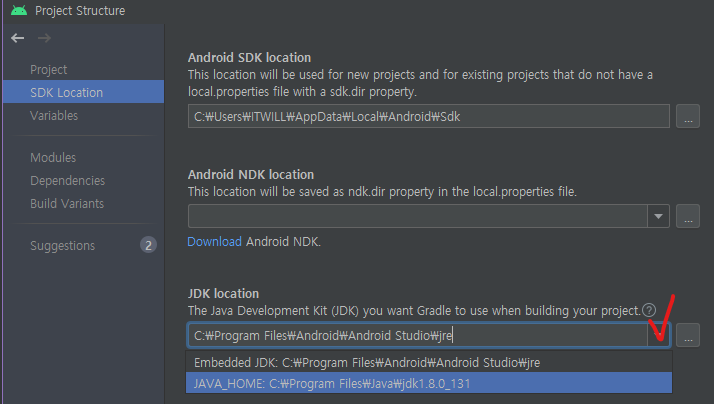Expand the Android NDK location dropdown
This screenshot has height=404, width=714.
(658, 216)
